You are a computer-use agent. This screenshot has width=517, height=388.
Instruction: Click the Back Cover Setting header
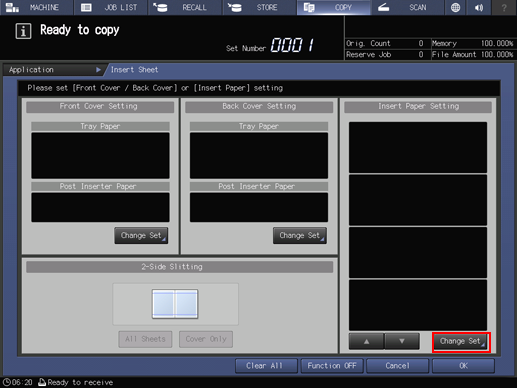coord(259,107)
